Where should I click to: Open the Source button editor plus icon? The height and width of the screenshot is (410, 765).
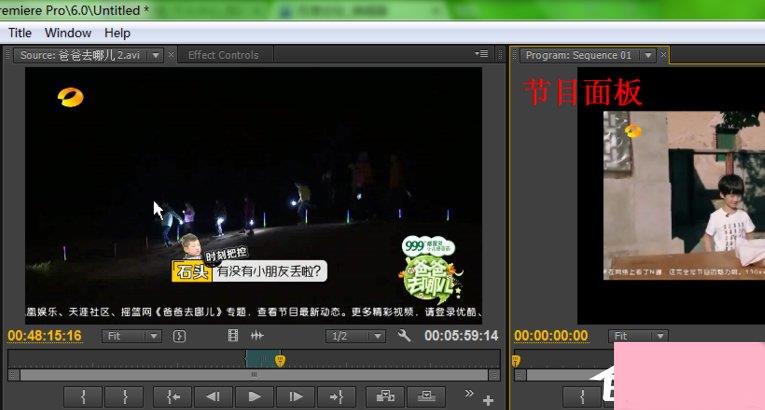tap(488, 400)
